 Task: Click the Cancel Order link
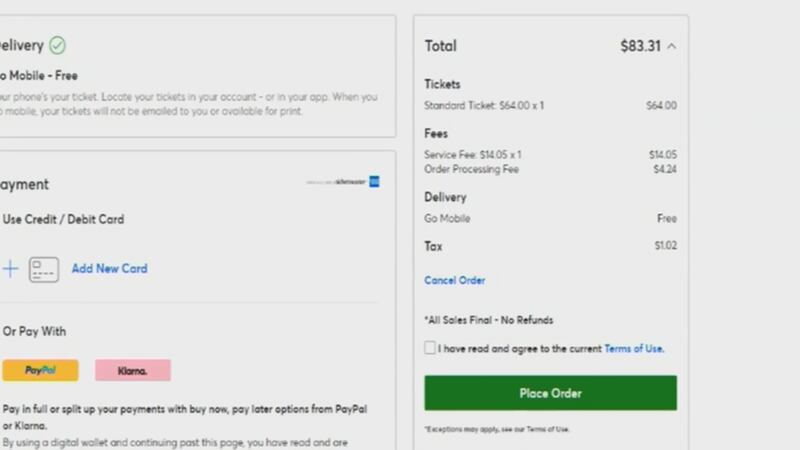point(455,281)
